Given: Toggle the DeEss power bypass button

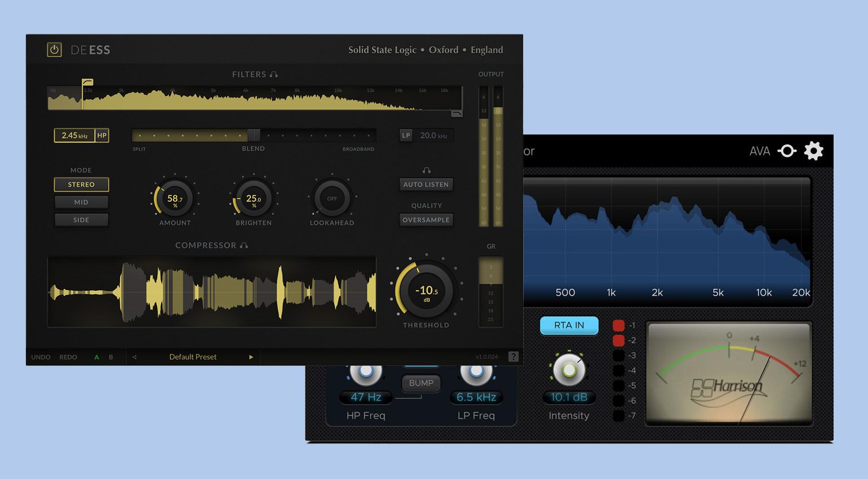Looking at the screenshot, I should [54, 50].
